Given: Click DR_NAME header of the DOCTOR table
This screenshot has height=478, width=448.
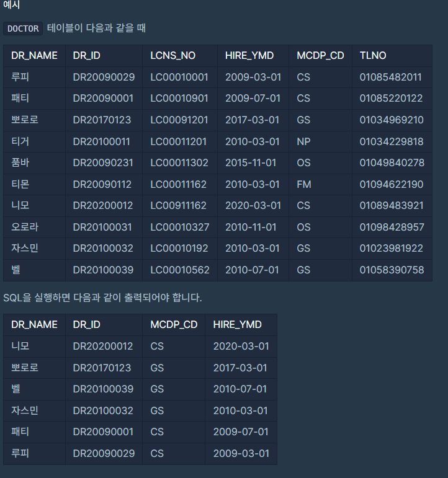Looking at the screenshot, I should 34,55.
